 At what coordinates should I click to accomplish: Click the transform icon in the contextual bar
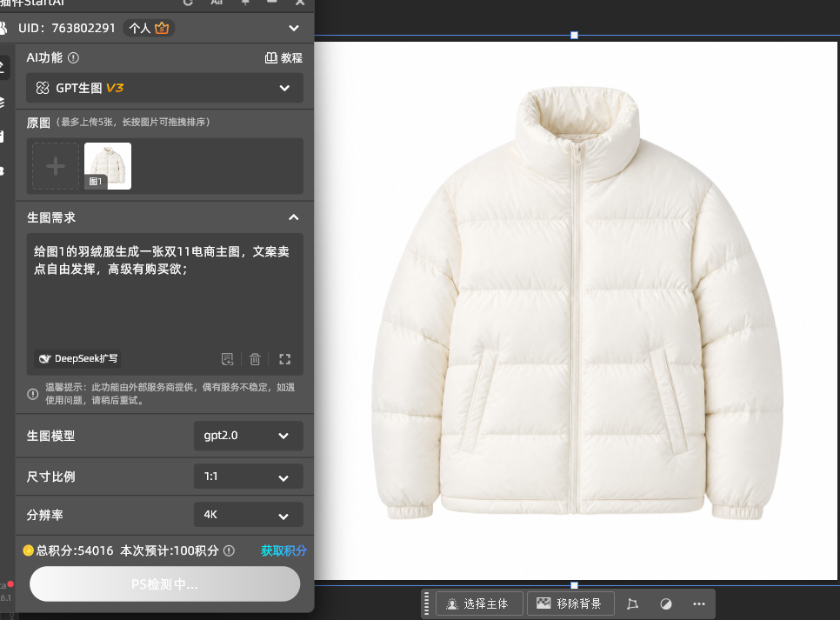click(632, 604)
